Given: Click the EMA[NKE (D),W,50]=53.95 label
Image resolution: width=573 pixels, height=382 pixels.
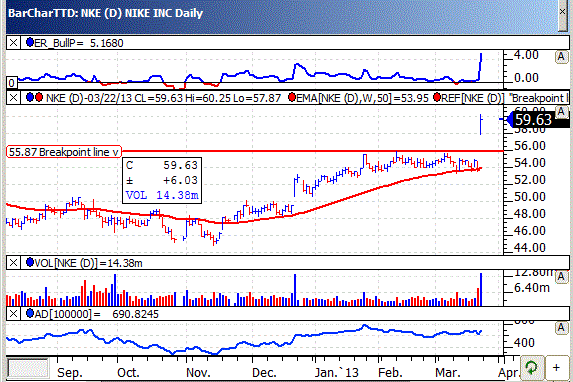Looking at the screenshot, I should click(x=362, y=98).
